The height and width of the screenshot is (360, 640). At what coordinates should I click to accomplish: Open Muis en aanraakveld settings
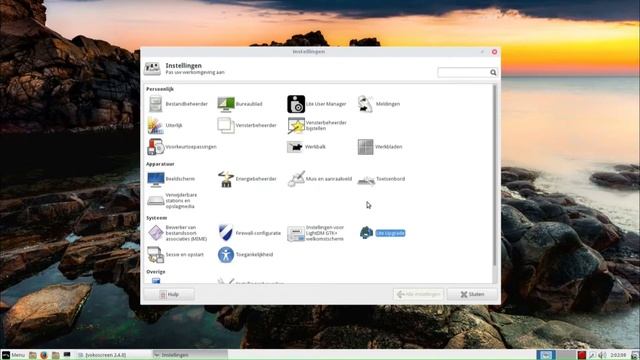pyautogui.click(x=296, y=179)
